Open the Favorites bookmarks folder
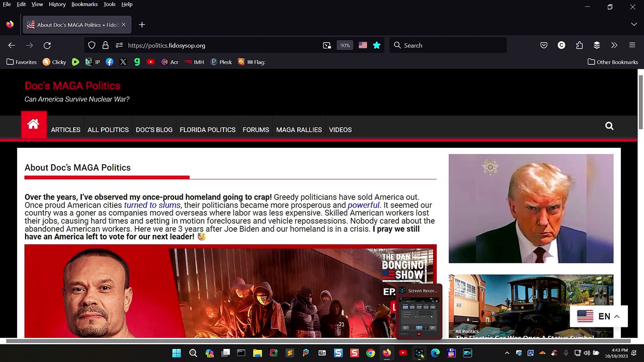The height and width of the screenshot is (362, 644). 22,62
